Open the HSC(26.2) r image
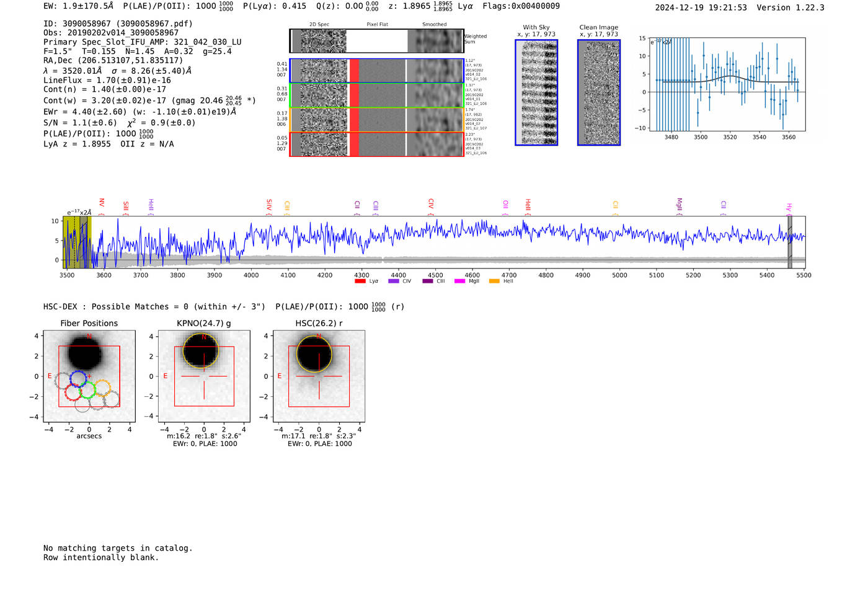 click(x=319, y=376)
